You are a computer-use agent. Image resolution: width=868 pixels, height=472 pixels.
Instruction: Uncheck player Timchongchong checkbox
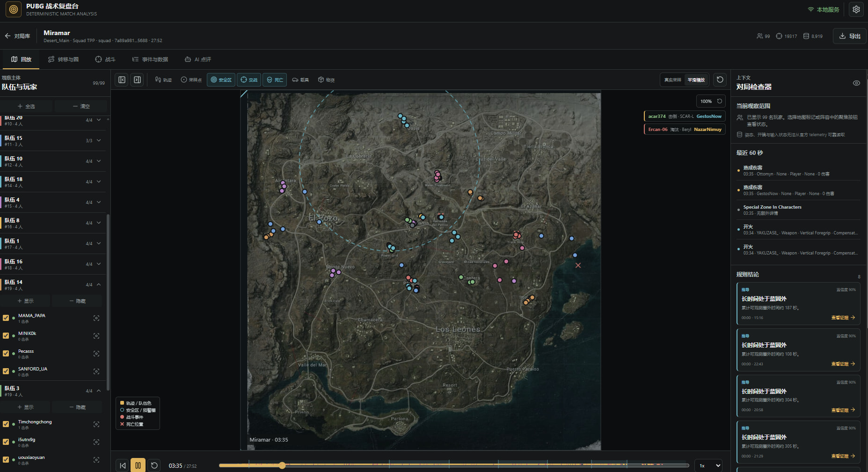6,424
